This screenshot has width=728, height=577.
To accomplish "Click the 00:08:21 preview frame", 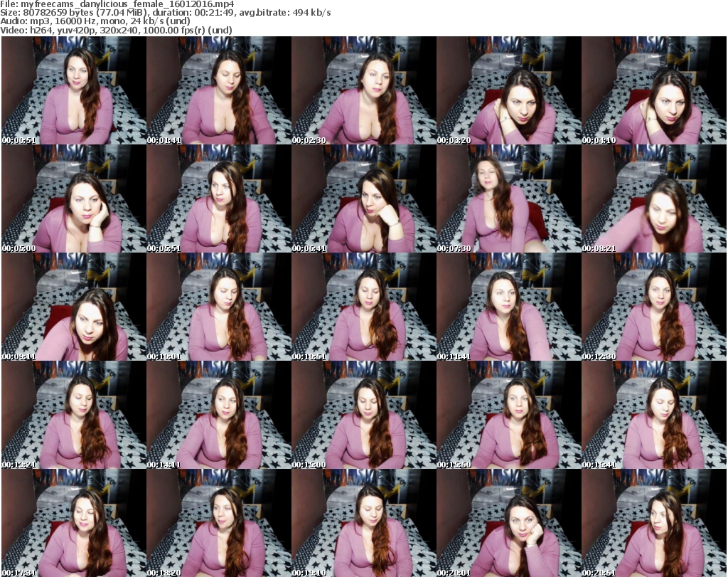I will [x=654, y=198].
